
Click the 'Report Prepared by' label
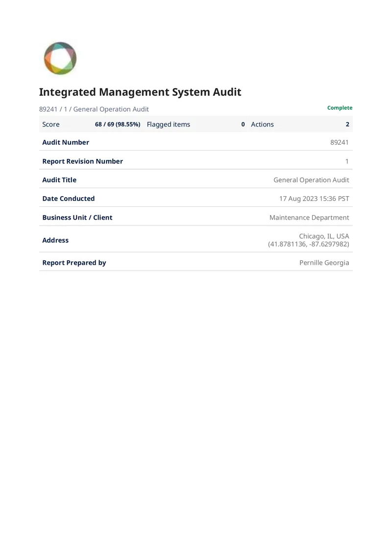tap(74, 263)
